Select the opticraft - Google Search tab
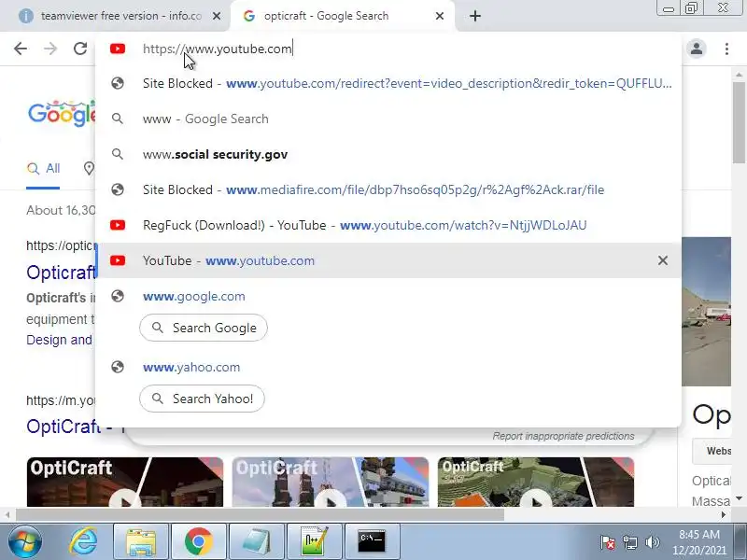747x560 pixels. (x=342, y=16)
